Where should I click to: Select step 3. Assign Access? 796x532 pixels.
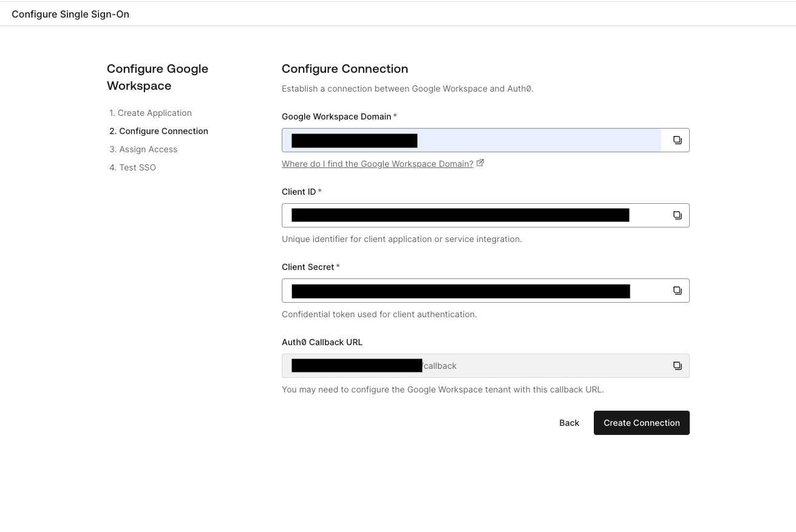(x=143, y=149)
